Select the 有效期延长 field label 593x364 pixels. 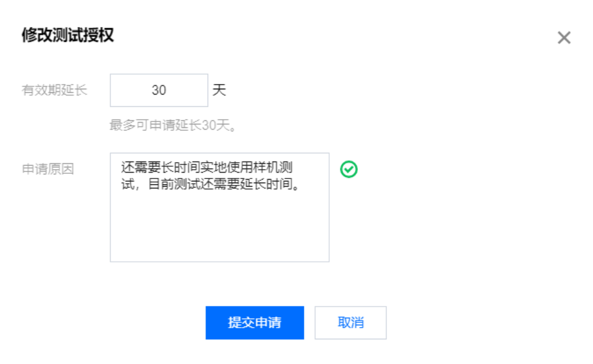point(55,90)
